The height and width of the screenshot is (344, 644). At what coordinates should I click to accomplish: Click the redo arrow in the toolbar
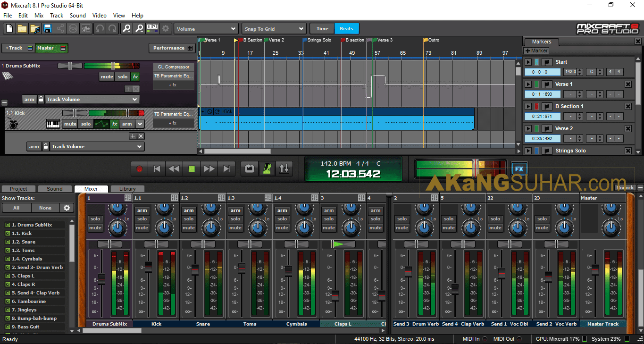pyautogui.click(x=112, y=29)
